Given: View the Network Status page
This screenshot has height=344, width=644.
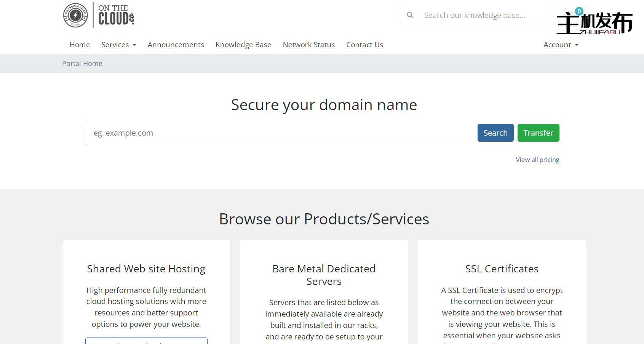Looking at the screenshot, I should click(308, 45).
